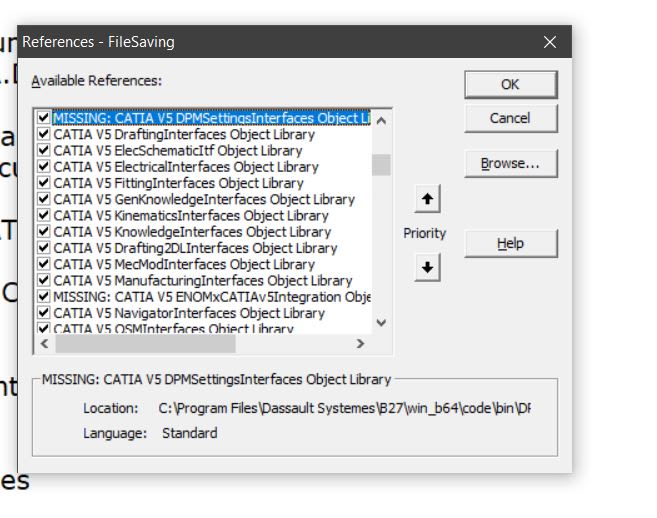Screen dimensions: 657x518
Task: Move the selected reference down in priority
Action: (427, 267)
